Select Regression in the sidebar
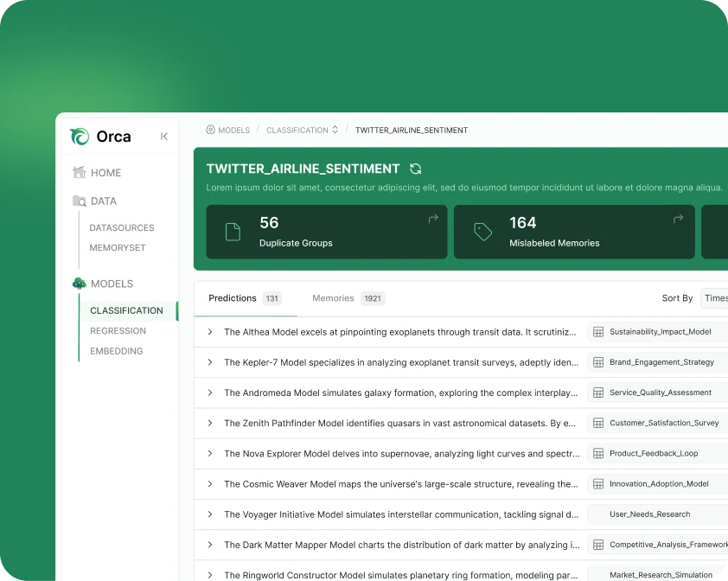The width and height of the screenshot is (728, 581). click(x=118, y=330)
